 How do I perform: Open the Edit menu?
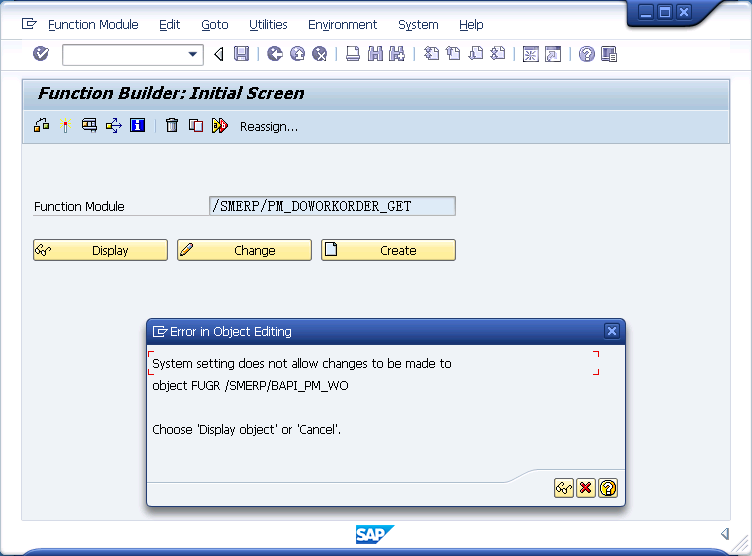pos(169,24)
